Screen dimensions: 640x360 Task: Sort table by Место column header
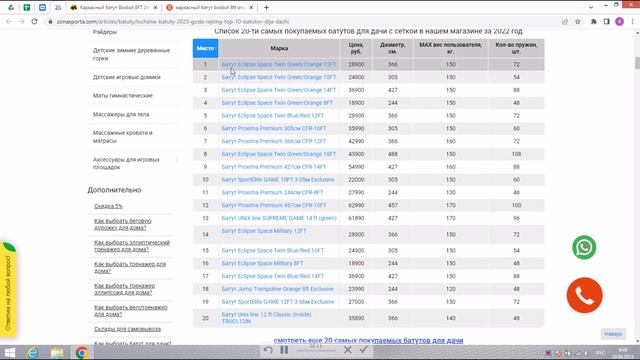(205, 48)
